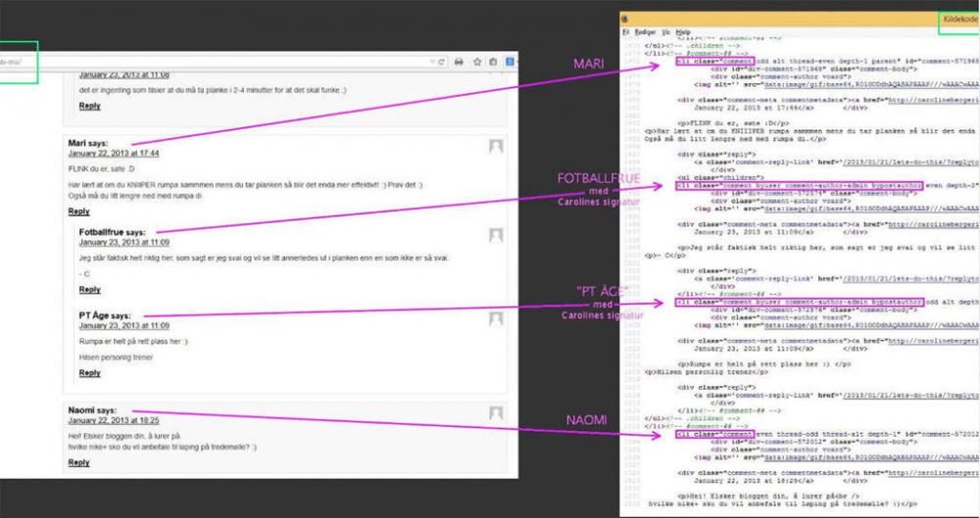The image size is (980, 518).
Task: Click the line "hvilke nike+ sko du vil anbefale" in the browser
Action: [x=163, y=447]
